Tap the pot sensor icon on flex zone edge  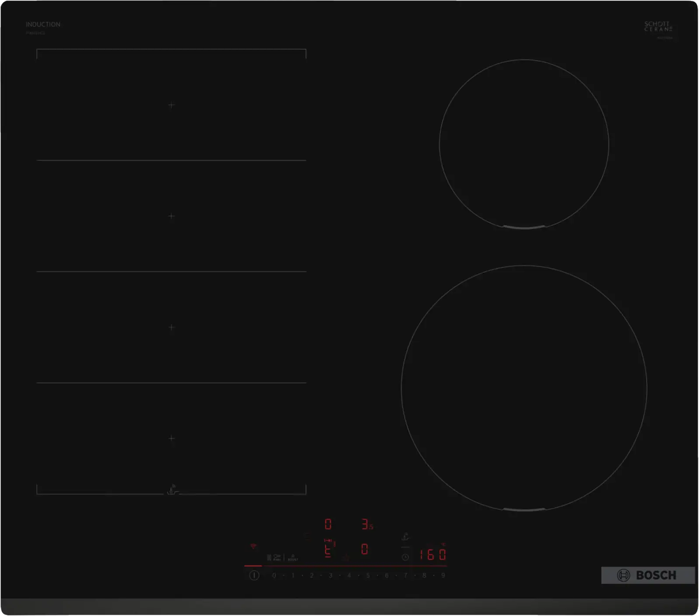(x=173, y=490)
